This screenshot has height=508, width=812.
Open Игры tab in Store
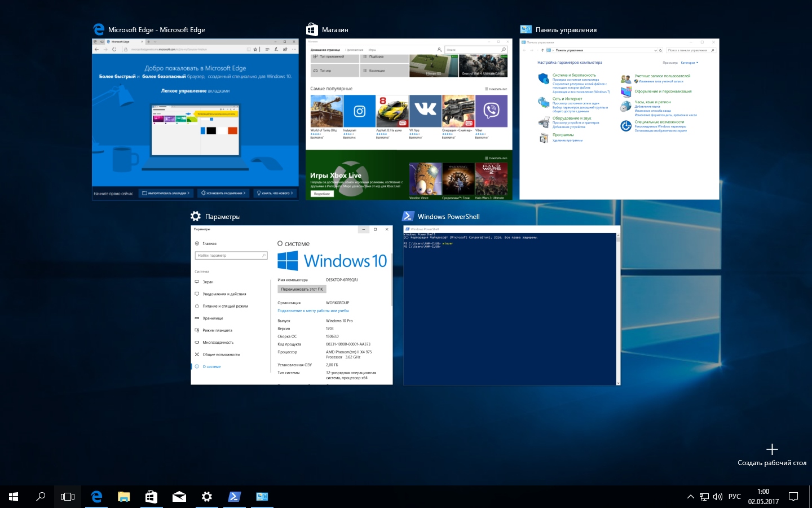pos(372,50)
